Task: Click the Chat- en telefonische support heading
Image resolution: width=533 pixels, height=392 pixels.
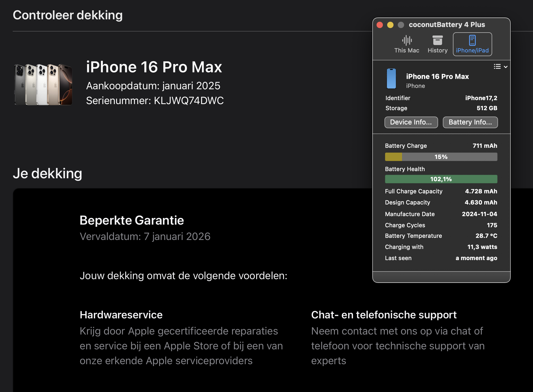Action: (384, 315)
